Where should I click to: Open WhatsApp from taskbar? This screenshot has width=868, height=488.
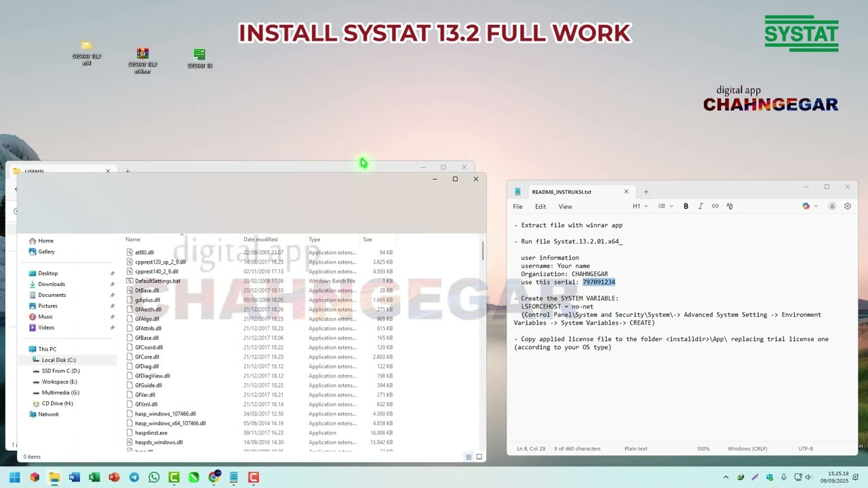click(x=154, y=477)
